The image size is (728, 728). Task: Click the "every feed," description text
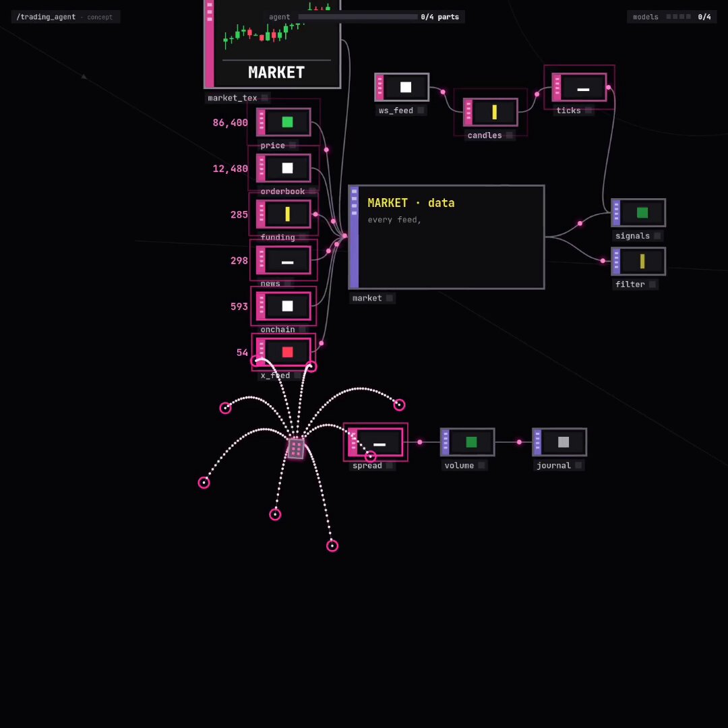(394, 220)
